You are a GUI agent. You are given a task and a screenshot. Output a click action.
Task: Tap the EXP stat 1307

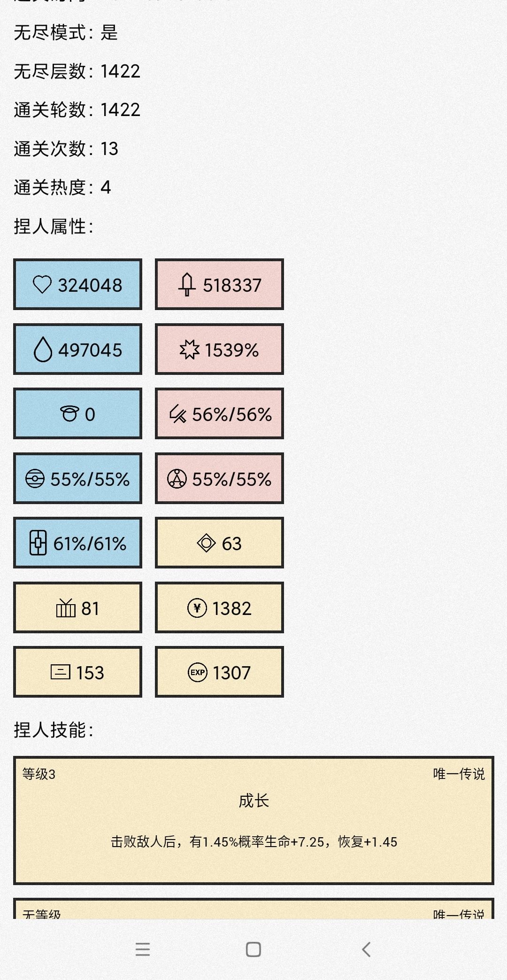tap(219, 672)
